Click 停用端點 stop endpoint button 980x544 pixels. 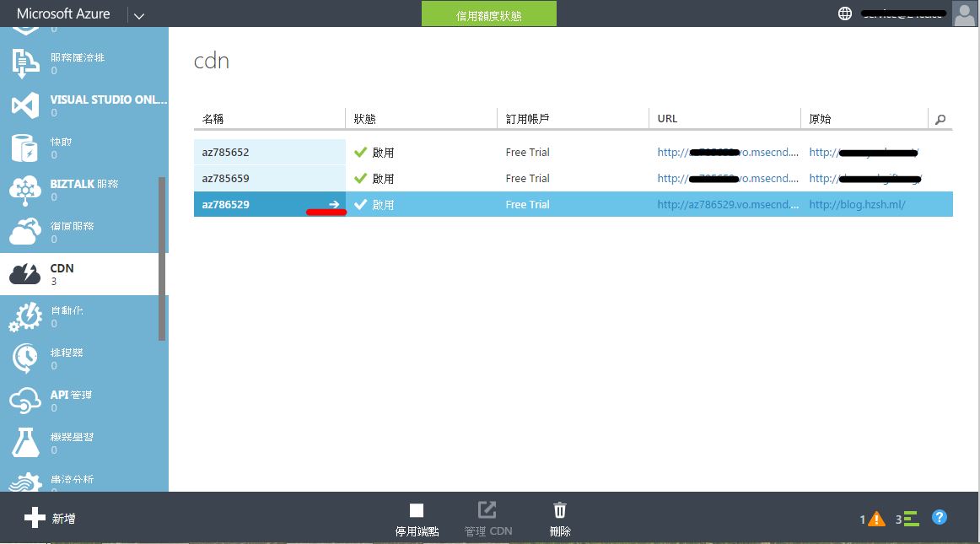[x=417, y=520]
